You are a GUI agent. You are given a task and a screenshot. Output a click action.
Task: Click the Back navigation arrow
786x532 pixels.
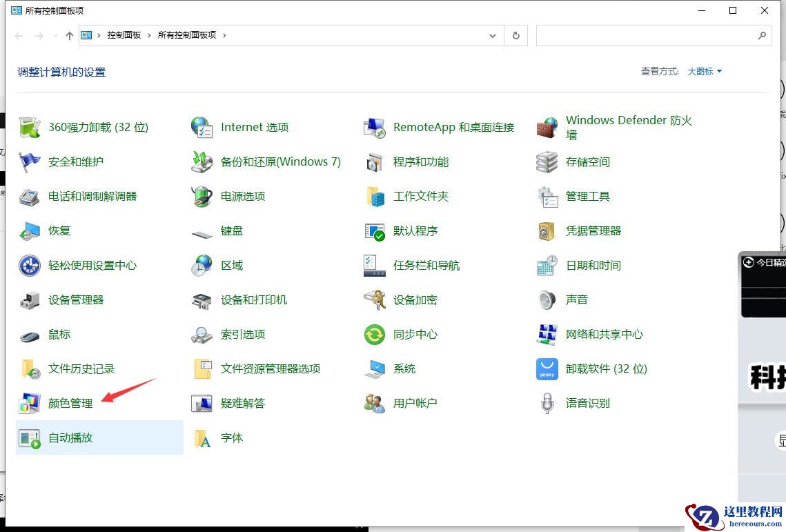pos(19,36)
